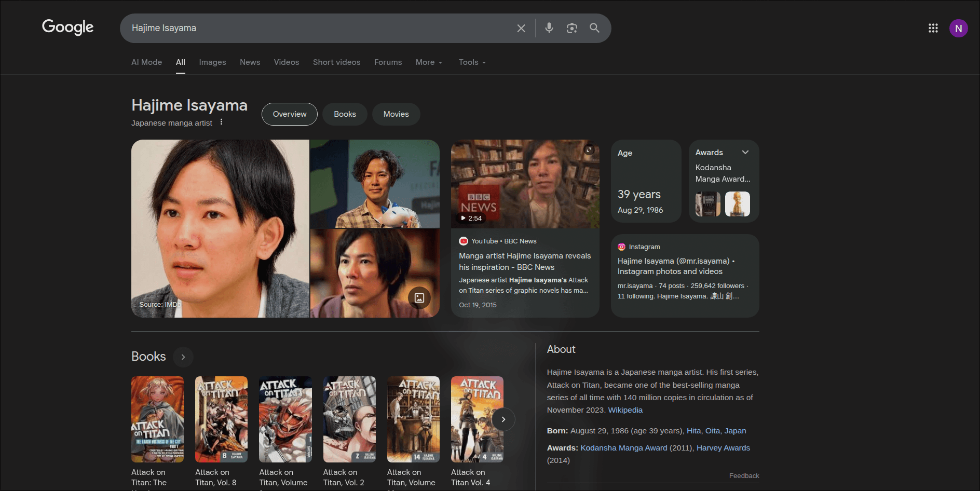This screenshot has height=491, width=980.
Task: Expand the More search categories dropdown
Action: [429, 62]
